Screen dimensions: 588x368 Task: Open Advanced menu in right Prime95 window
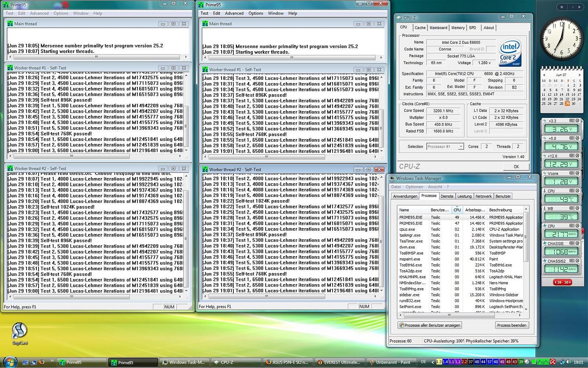coord(234,13)
